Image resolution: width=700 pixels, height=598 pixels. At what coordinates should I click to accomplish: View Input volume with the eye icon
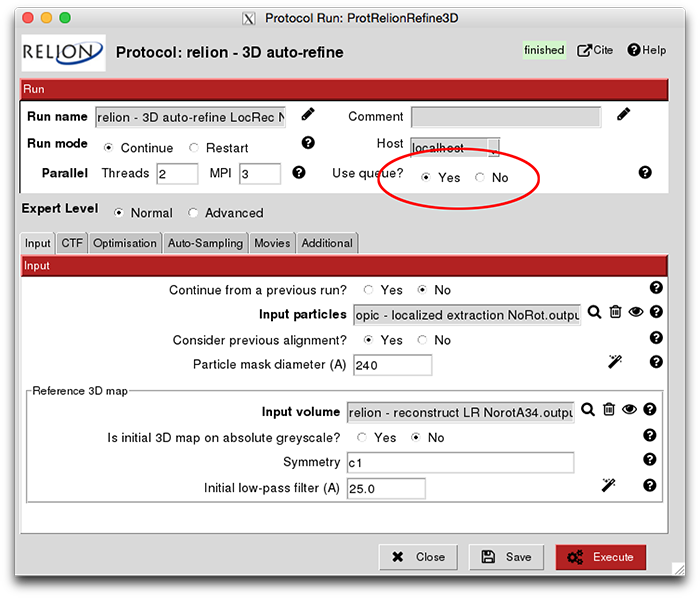[x=630, y=409]
